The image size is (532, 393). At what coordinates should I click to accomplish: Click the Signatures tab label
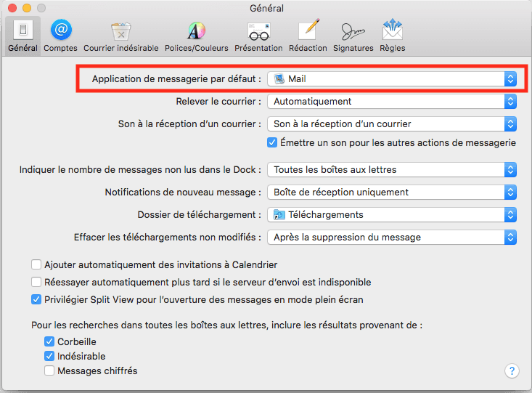pyautogui.click(x=353, y=48)
